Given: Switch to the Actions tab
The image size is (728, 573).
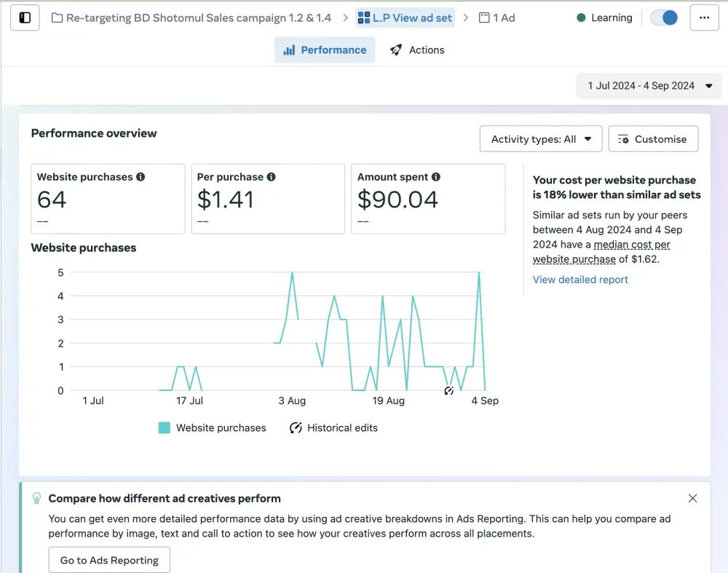Looking at the screenshot, I should (x=417, y=50).
